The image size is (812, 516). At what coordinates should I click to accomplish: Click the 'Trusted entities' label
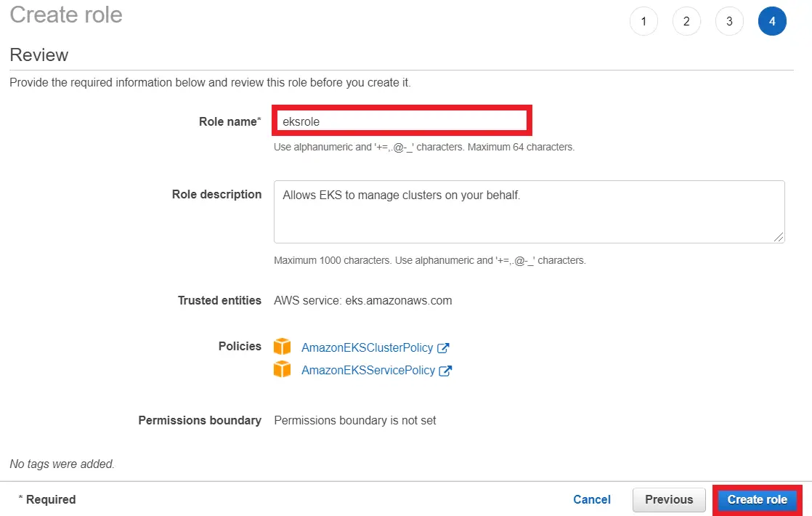(x=219, y=300)
